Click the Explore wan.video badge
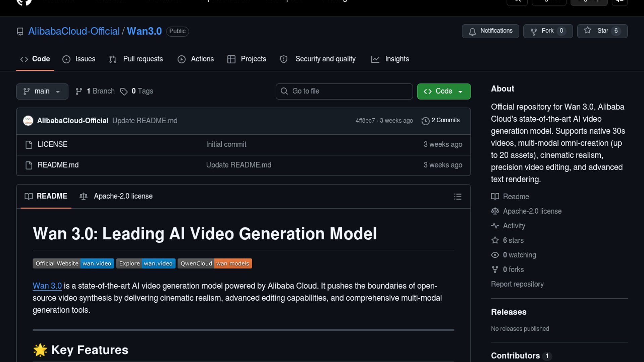The width and height of the screenshot is (644, 362). pyautogui.click(x=146, y=263)
